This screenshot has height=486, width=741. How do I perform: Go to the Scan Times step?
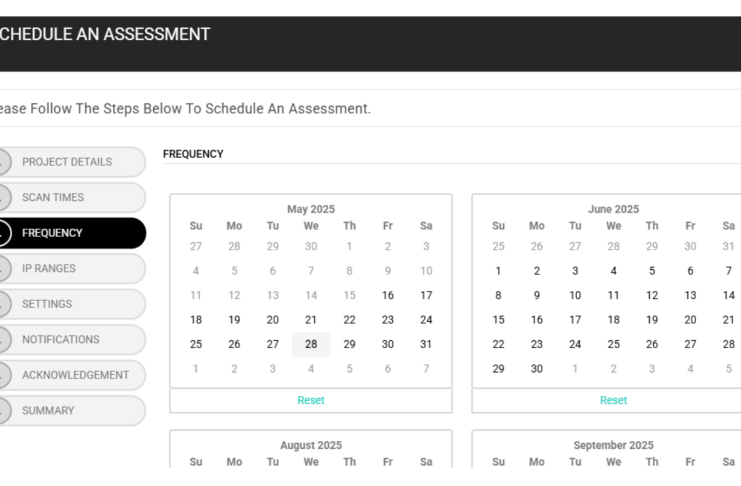pos(72,198)
